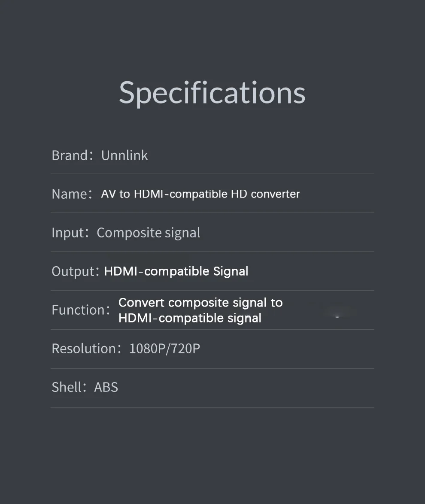Click the Unnlink brand value
This screenshot has height=504, width=425.
pos(124,155)
